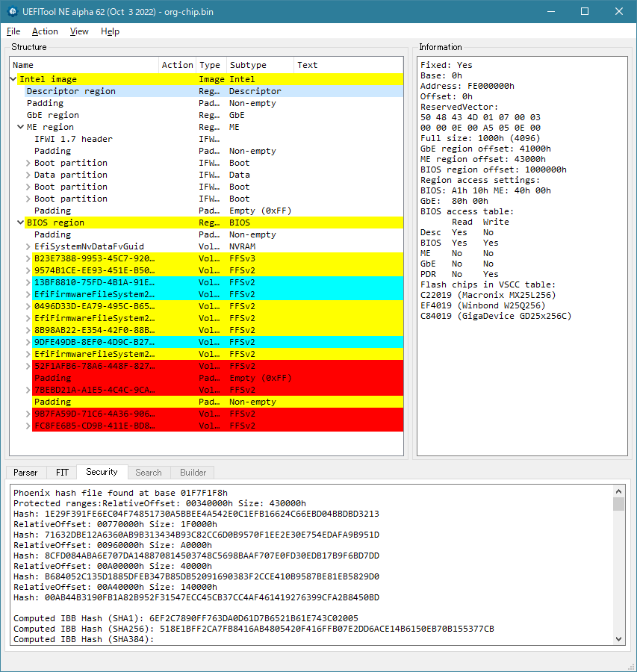Screen dimensions: 637x672
Task: Click the 'Computed IBB Hash (SHA256)' line
Action: (x=254, y=629)
